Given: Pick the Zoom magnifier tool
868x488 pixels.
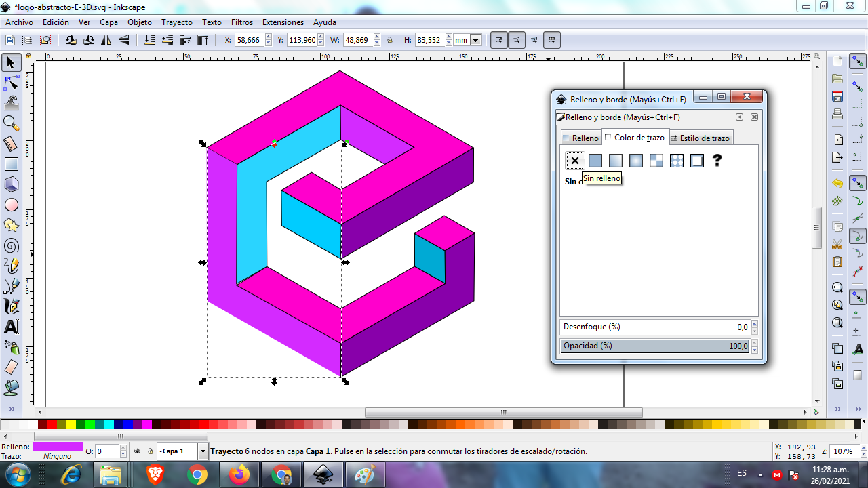Looking at the screenshot, I should 11,123.
